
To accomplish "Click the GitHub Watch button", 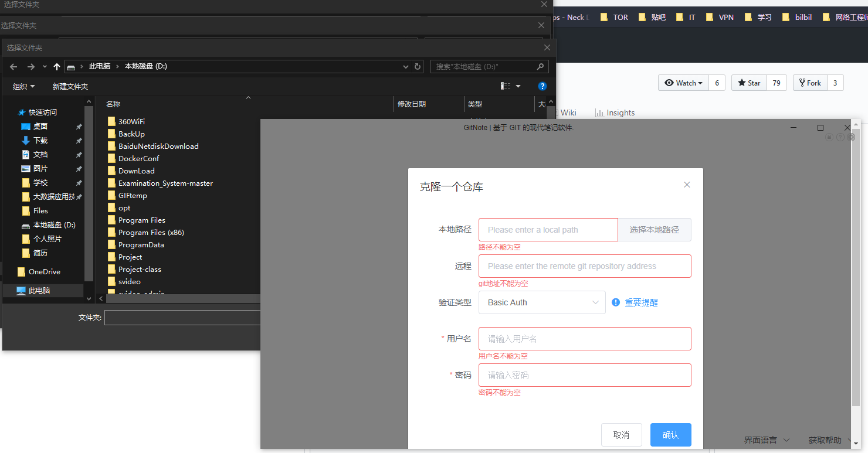I will tap(684, 83).
